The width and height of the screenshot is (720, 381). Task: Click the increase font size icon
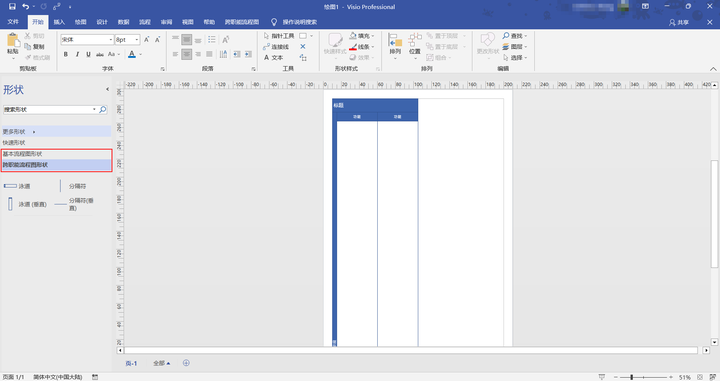[146, 39]
